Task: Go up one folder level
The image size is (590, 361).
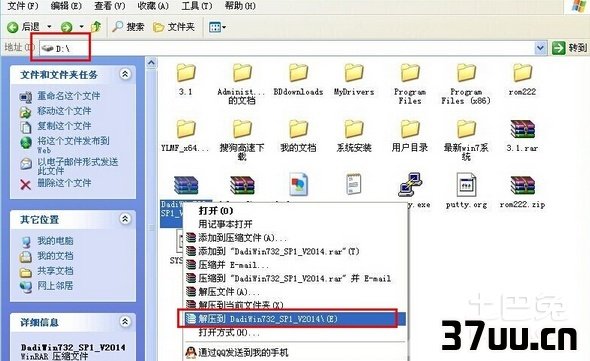Action: [x=96, y=27]
